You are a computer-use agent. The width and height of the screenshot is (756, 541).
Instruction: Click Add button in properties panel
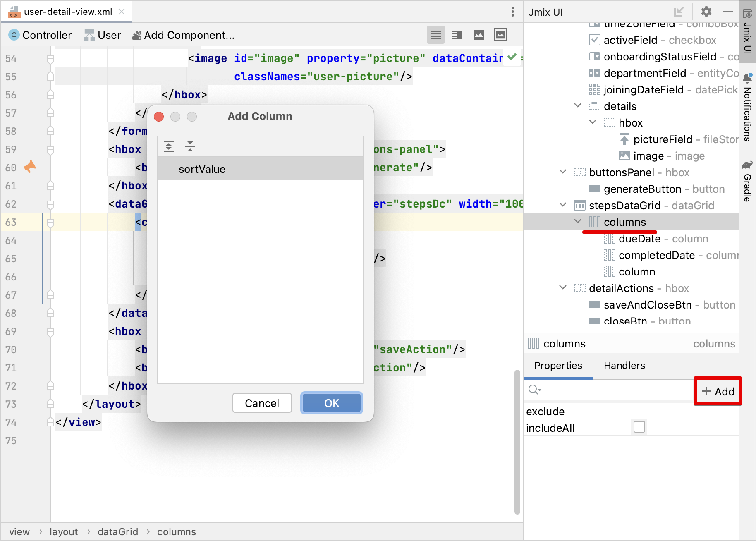[x=718, y=391]
